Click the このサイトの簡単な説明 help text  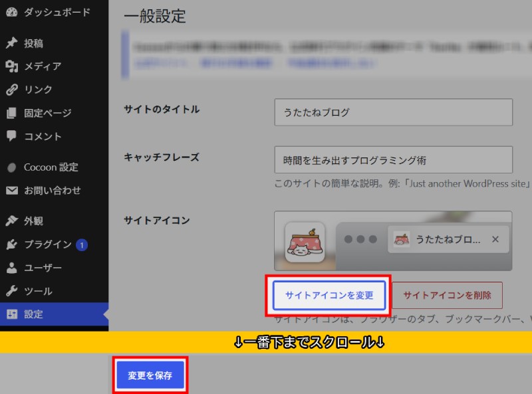coord(402,183)
